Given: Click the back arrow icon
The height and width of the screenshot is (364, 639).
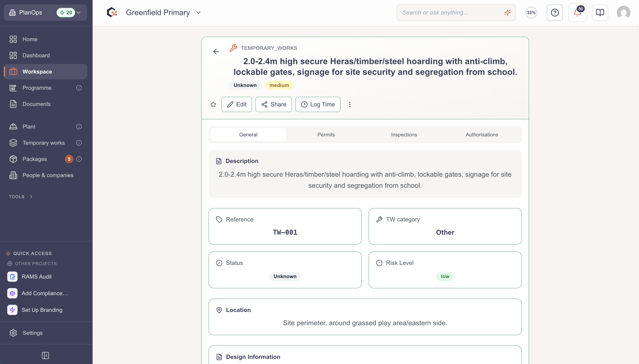Looking at the screenshot, I should pyautogui.click(x=216, y=52).
